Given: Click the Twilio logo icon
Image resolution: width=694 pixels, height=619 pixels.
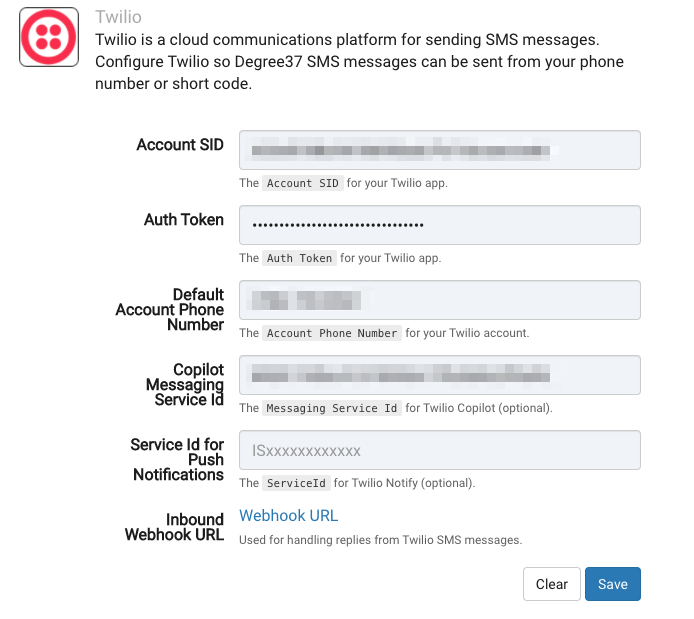Looking at the screenshot, I should [x=49, y=37].
